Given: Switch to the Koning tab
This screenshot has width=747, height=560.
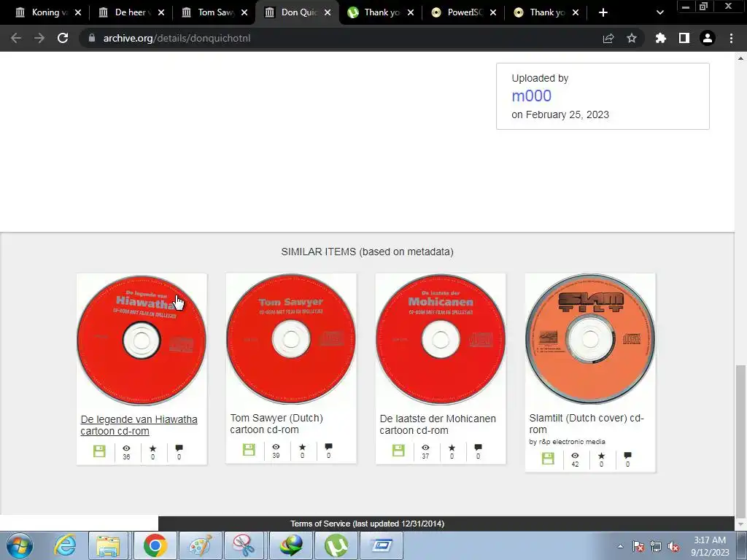Looking at the screenshot, I should 43,12.
